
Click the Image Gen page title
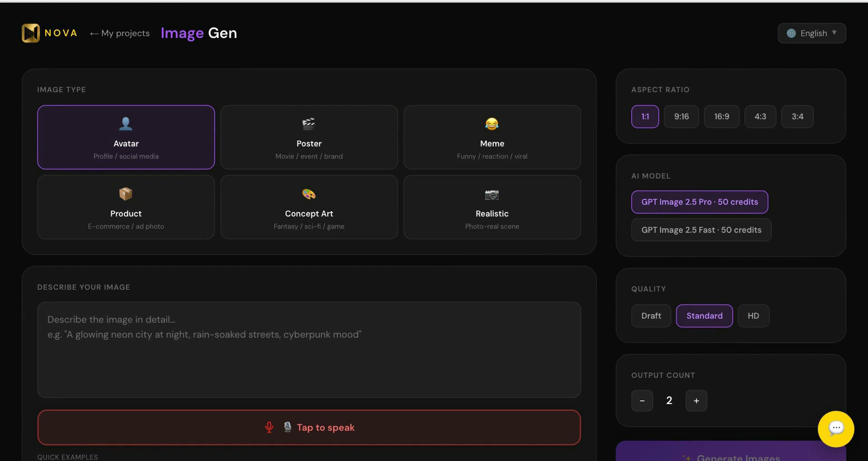199,33
